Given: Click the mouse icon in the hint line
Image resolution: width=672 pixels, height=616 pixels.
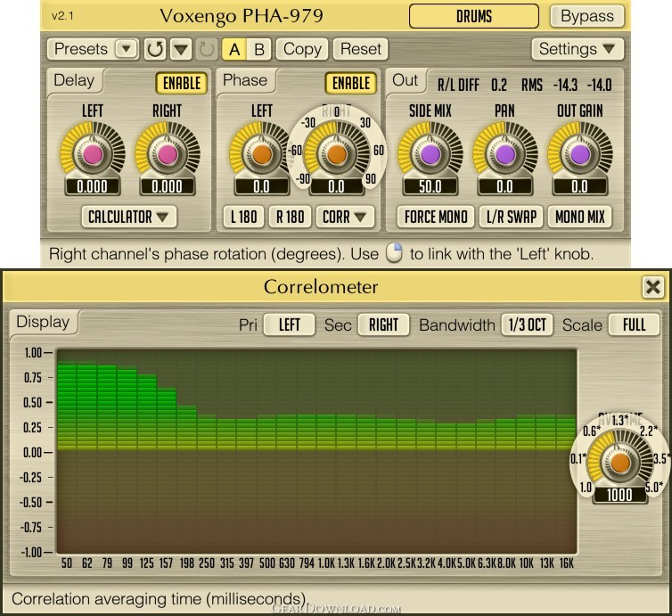Looking at the screenshot, I should pyautogui.click(x=394, y=253).
